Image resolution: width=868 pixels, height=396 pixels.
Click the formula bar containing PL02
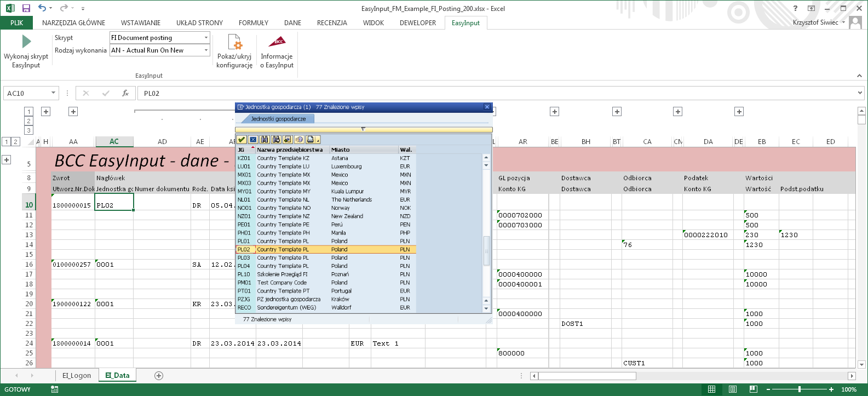pos(493,93)
